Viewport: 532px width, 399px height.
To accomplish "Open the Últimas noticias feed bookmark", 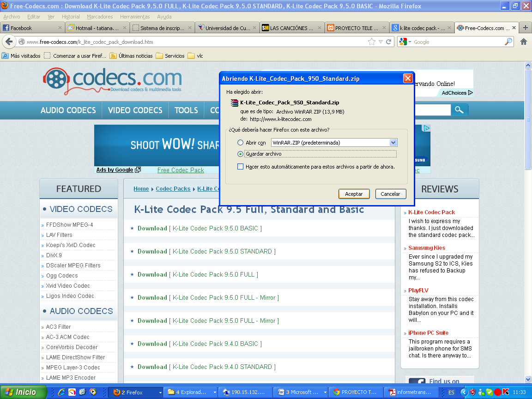I will click(131, 56).
